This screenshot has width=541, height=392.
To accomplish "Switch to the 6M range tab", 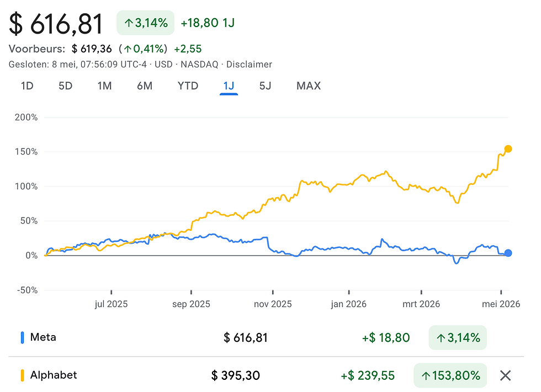I will [x=145, y=86].
